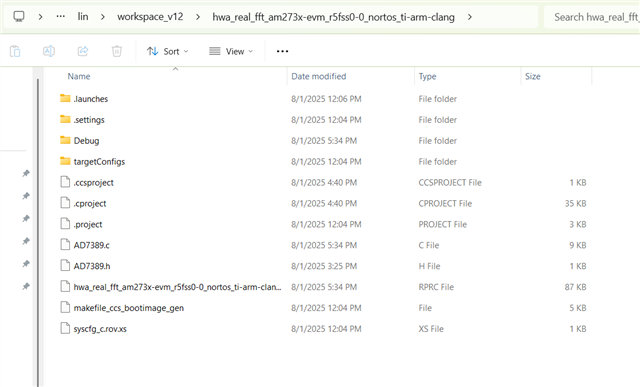640x387 pixels.
Task: Open the View dropdown menu
Action: [231, 51]
